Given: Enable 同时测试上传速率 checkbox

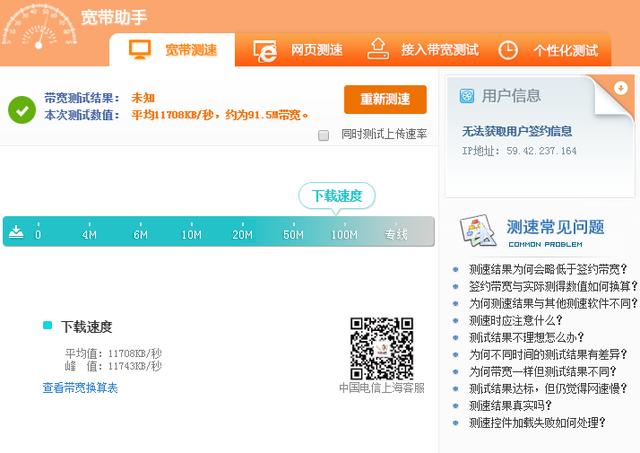Looking at the screenshot, I should (x=323, y=135).
